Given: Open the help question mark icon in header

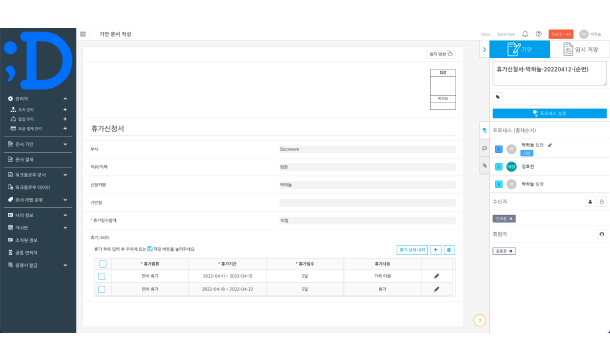Looking at the screenshot, I should 538,34.
